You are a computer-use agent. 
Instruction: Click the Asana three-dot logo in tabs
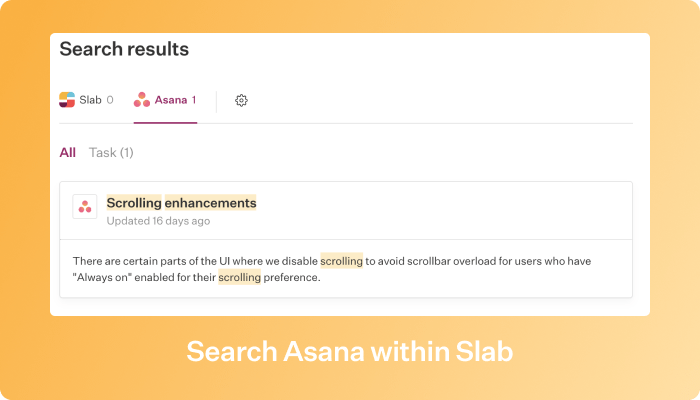[142, 100]
